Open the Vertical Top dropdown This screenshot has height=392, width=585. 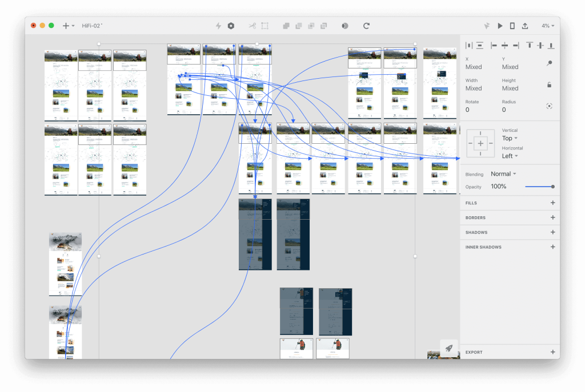click(510, 138)
